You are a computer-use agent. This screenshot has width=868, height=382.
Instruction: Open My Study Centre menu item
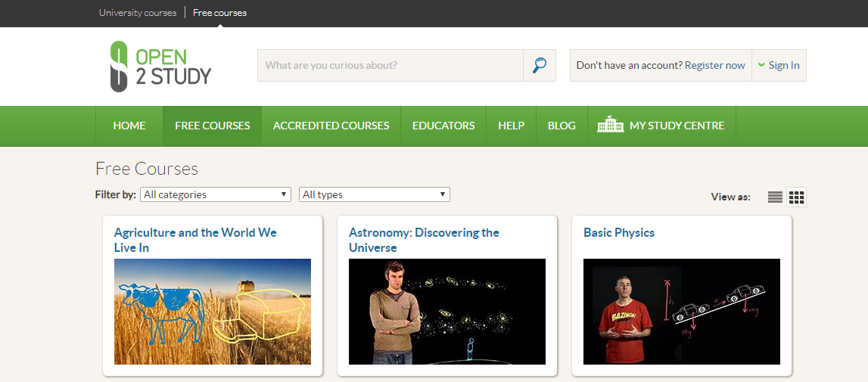(x=661, y=126)
